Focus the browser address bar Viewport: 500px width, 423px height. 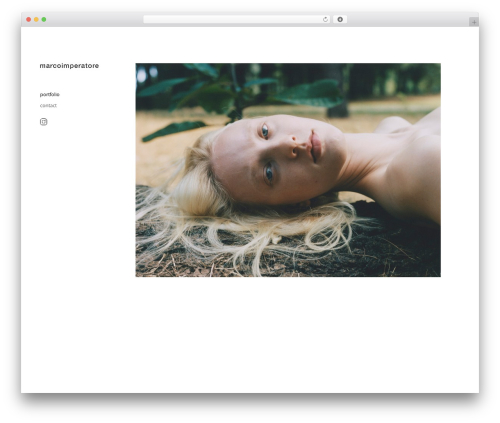point(236,20)
